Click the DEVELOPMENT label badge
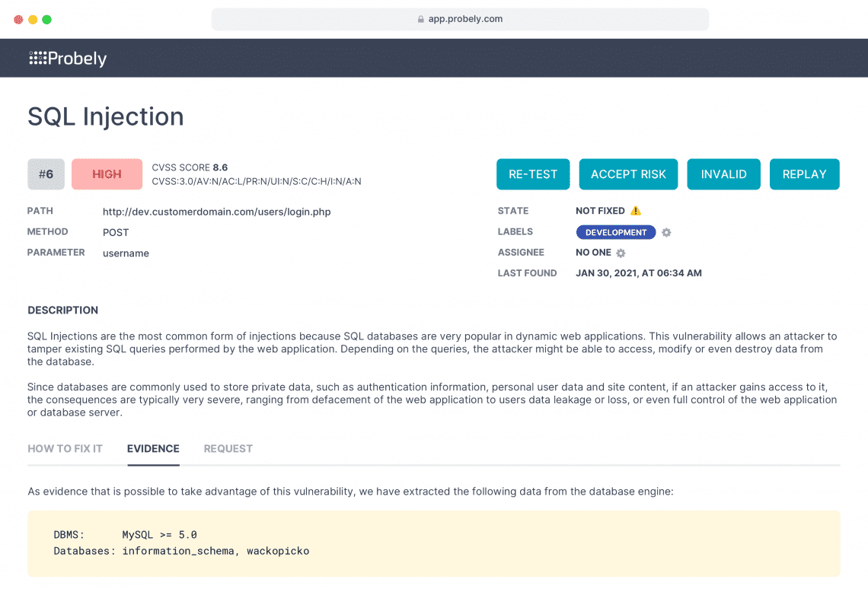The image size is (868, 589). click(615, 232)
